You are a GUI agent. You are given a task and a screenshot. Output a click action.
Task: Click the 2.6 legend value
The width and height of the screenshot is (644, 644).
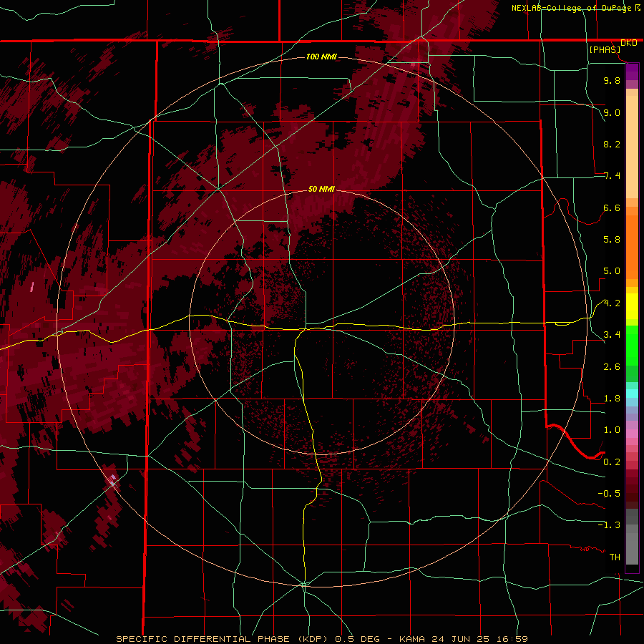coord(612,367)
